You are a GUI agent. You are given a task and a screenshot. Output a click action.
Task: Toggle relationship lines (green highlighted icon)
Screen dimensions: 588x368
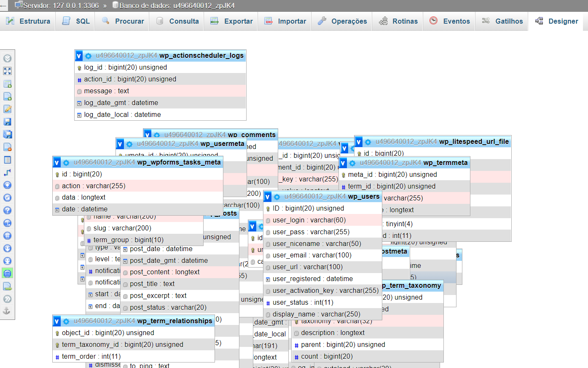[x=7, y=273]
